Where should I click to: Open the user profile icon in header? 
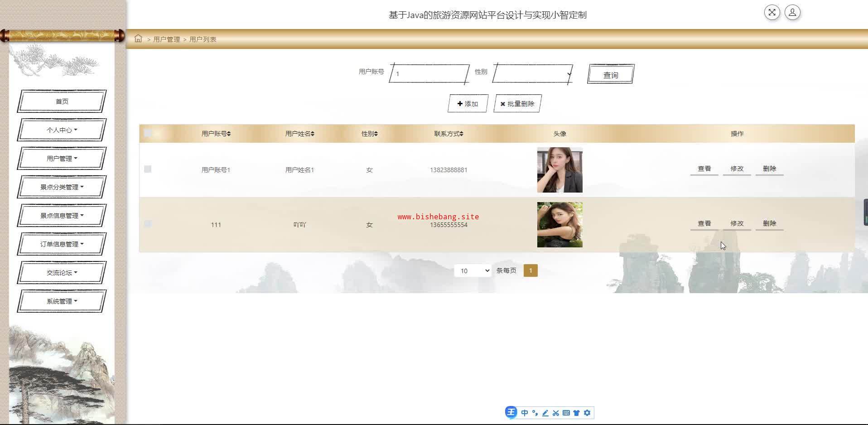(792, 12)
